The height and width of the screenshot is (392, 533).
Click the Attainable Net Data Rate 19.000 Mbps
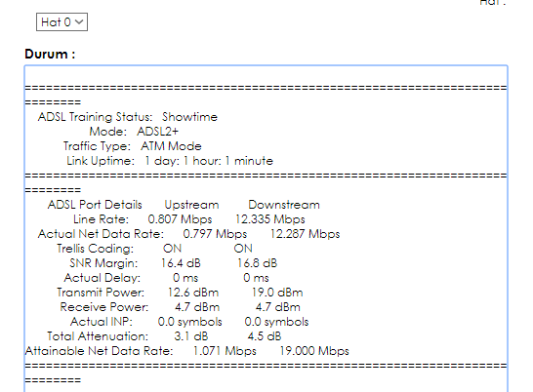[314, 351]
